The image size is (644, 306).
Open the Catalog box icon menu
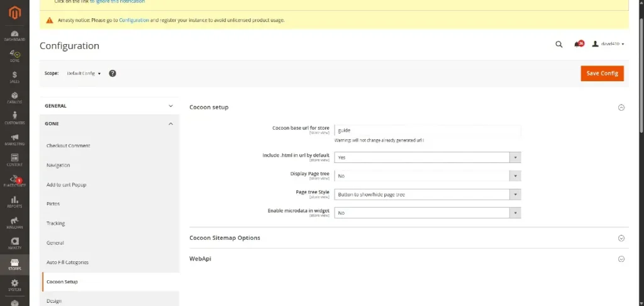(14, 98)
